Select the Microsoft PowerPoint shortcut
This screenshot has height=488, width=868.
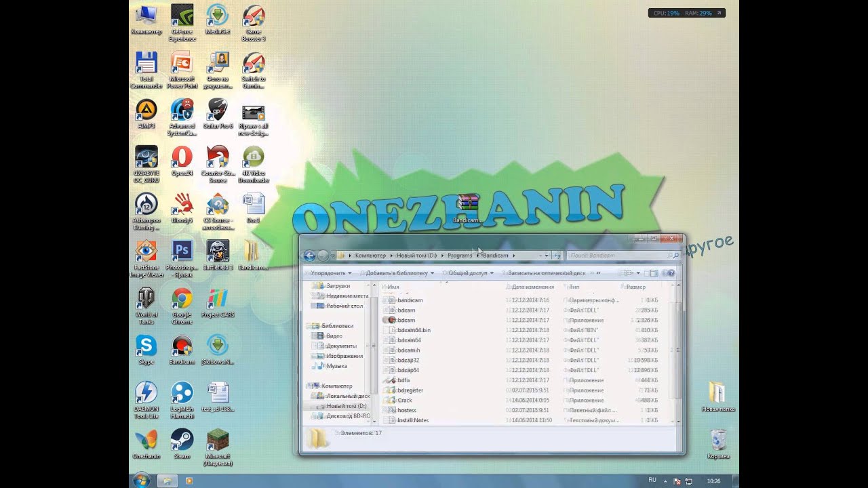182,70
